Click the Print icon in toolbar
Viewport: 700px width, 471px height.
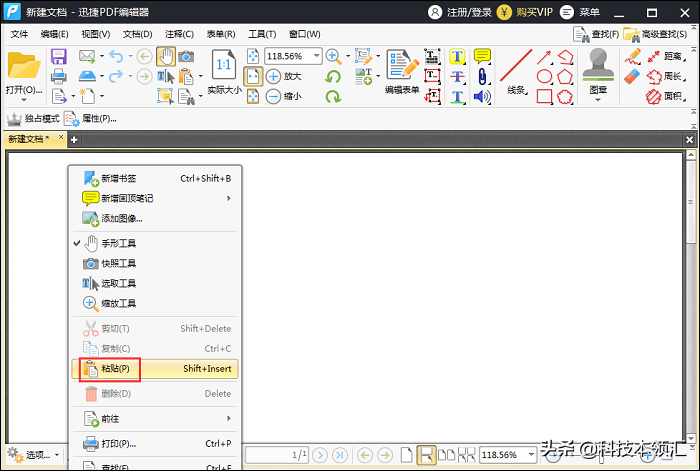58,76
